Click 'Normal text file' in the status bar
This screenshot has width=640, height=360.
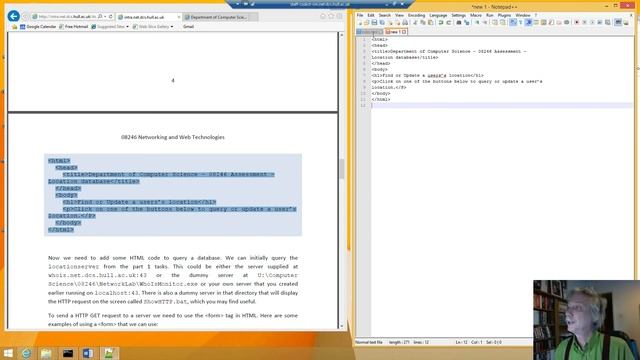[369, 342]
